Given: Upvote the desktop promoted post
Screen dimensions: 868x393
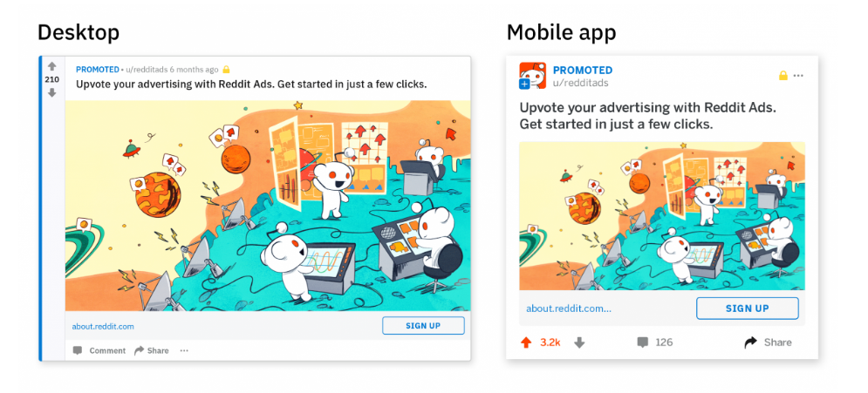Looking at the screenshot, I should (52, 66).
